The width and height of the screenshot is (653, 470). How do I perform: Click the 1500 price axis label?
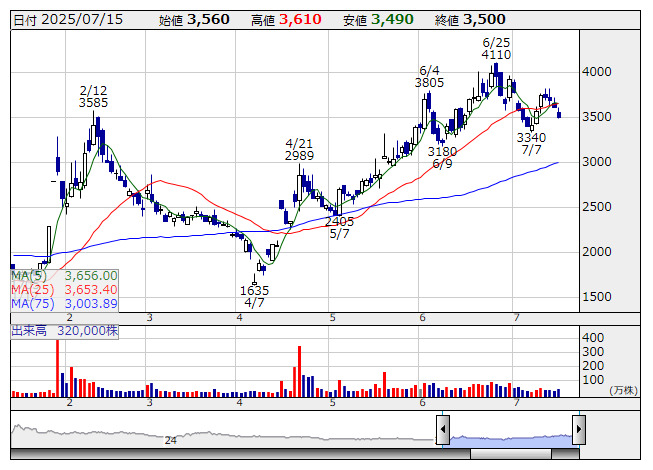pyautogui.click(x=597, y=297)
